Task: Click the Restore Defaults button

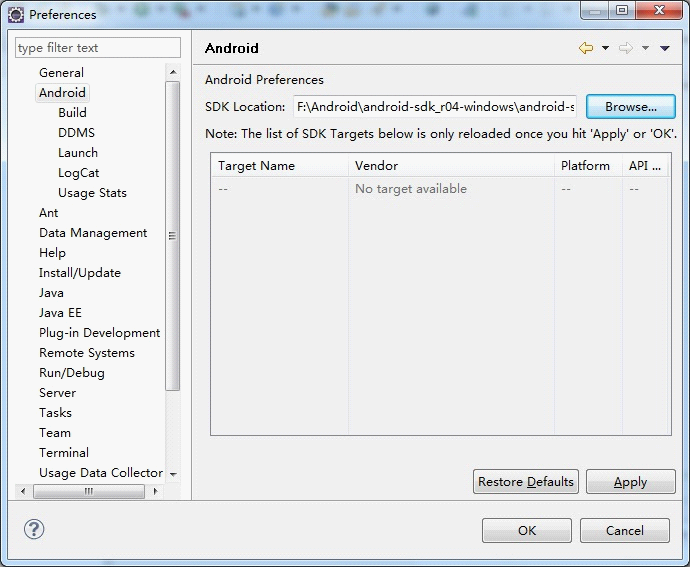Action: coord(526,482)
